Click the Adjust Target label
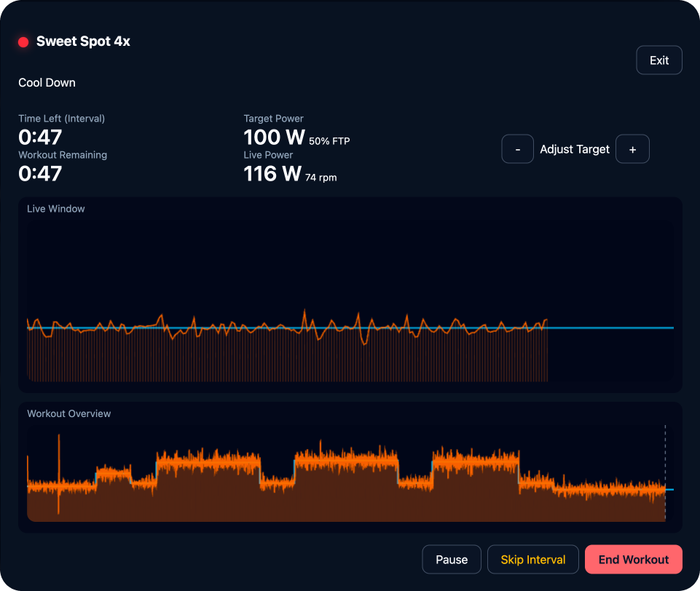 coord(575,148)
